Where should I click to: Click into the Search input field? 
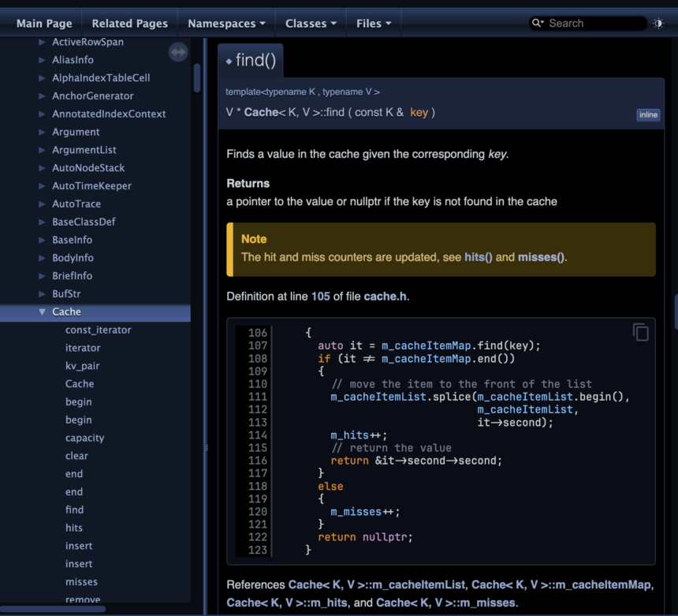click(596, 24)
